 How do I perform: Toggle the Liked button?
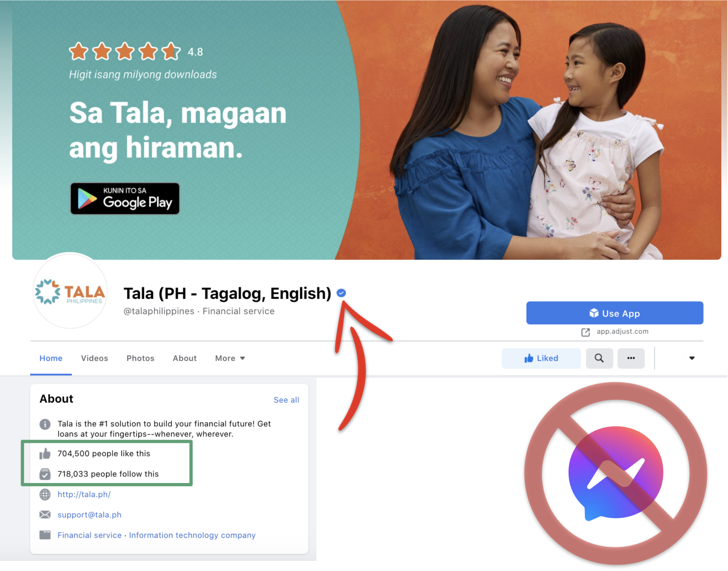point(542,359)
